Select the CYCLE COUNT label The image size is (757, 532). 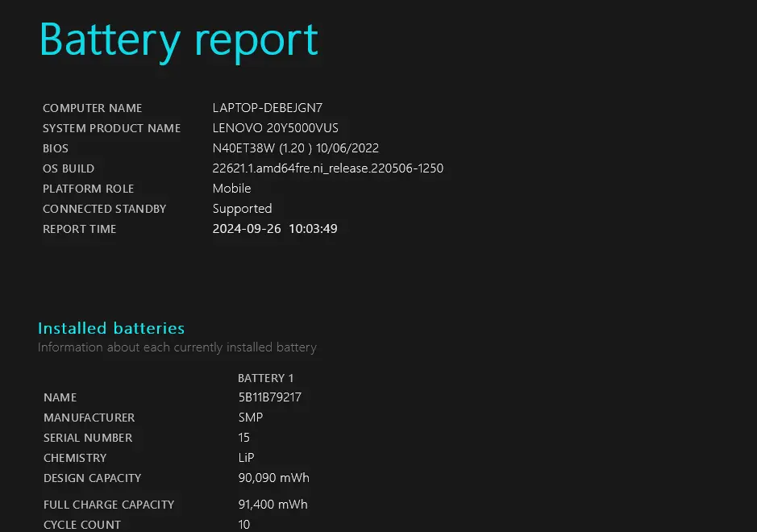[x=82, y=526]
